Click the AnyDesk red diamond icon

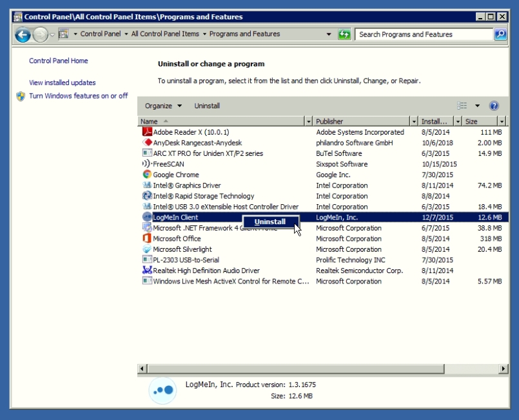pyautogui.click(x=147, y=142)
